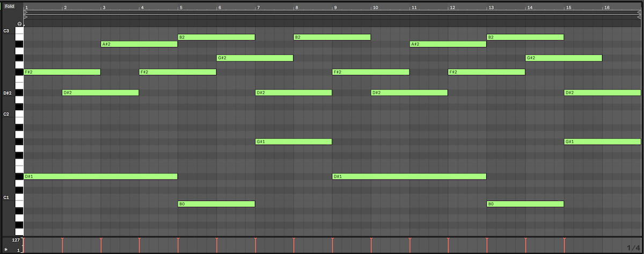Image resolution: width=644 pixels, height=254 pixels.
Task: Click the velocity marker at bar 3
Action: (101, 245)
